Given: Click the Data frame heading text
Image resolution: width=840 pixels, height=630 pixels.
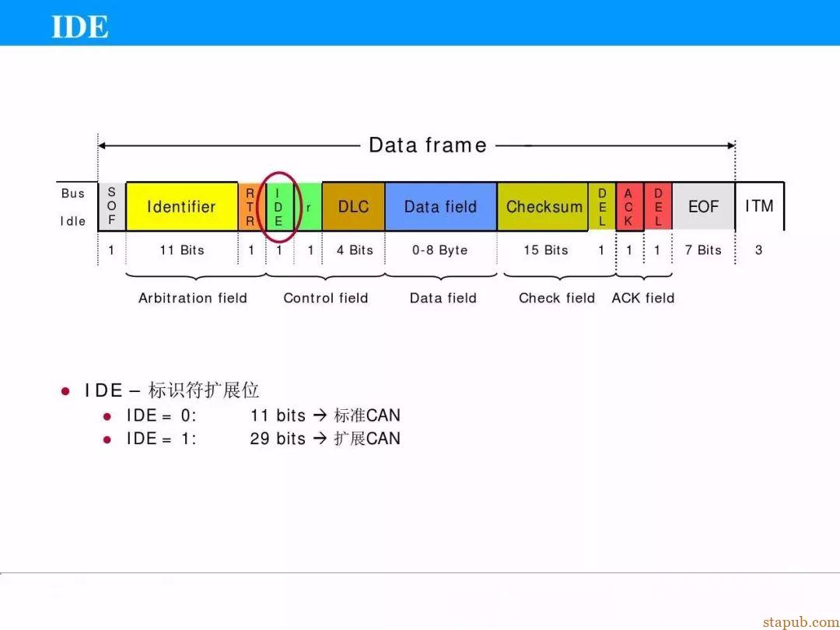Looking at the screenshot, I should [428, 145].
